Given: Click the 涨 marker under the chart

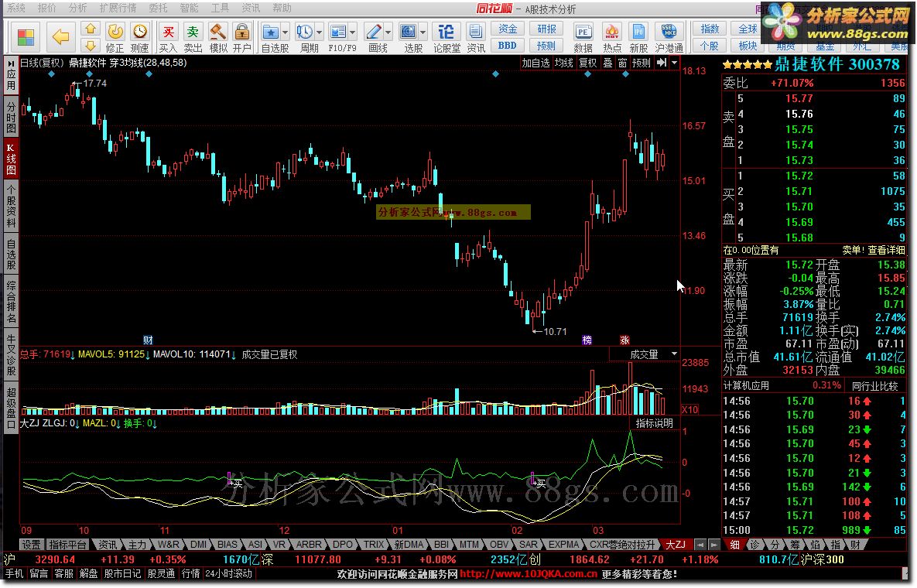Looking at the screenshot, I should [x=624, y=340].
